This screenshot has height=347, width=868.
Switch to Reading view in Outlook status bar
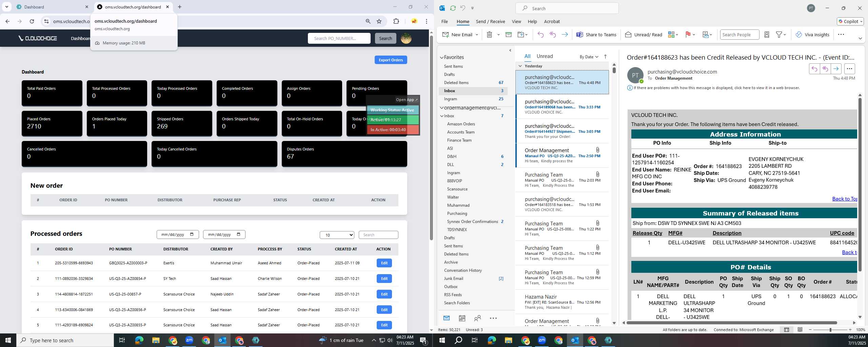(800, 330)
